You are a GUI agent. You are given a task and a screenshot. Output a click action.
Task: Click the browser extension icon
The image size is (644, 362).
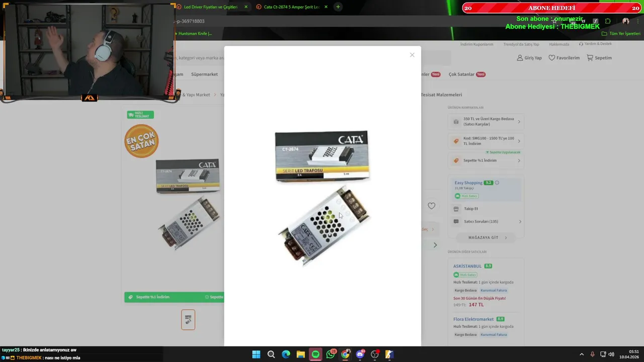click(608, 21)
